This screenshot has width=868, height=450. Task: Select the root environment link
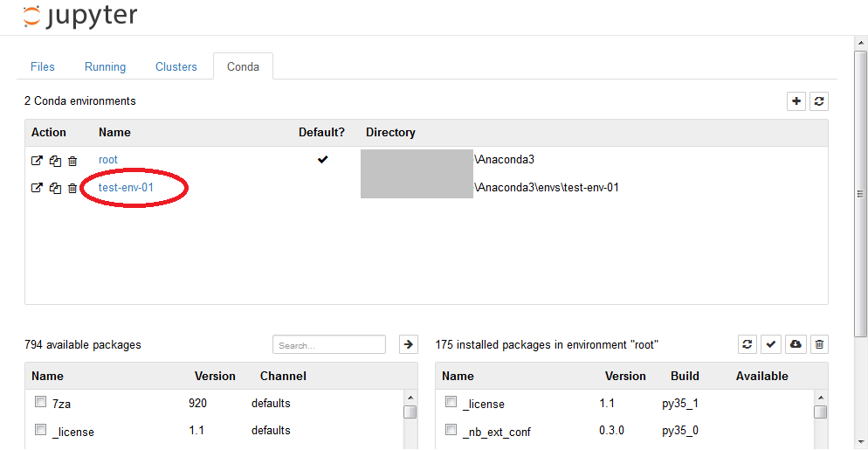click(108, 160)
